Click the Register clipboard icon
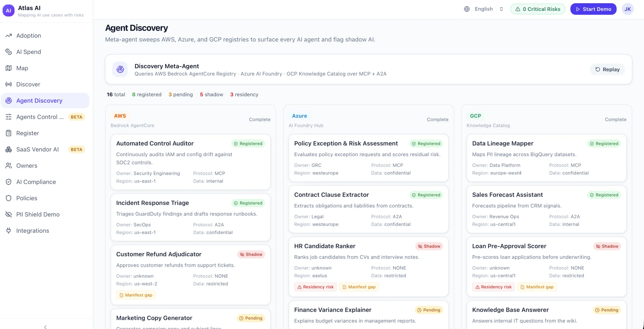 pos(9,133)
